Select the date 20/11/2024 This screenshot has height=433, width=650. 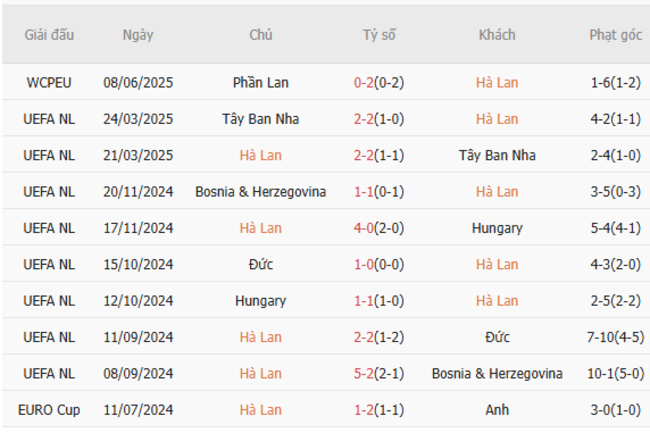pos(138,192)
